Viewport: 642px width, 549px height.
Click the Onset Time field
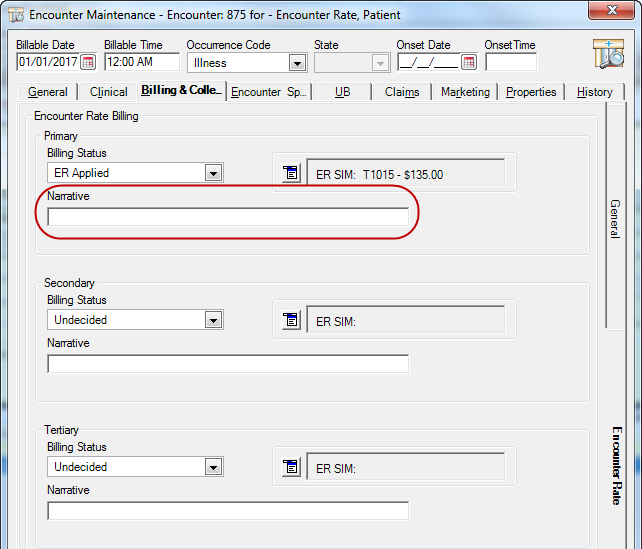point(511,62)
